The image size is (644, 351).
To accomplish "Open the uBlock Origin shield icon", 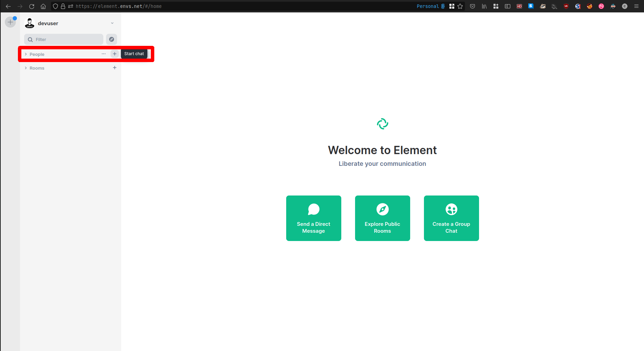I will [x=566, y=6].
